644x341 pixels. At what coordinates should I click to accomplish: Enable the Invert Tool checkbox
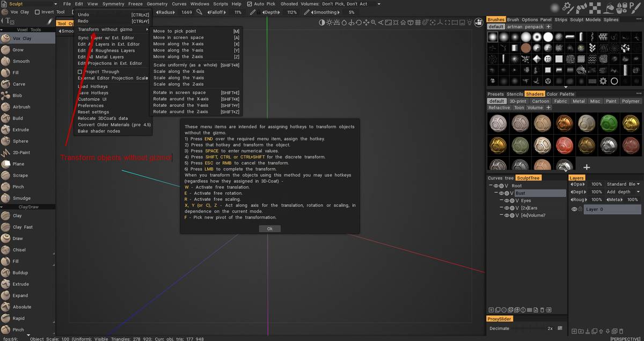point(37,12)
